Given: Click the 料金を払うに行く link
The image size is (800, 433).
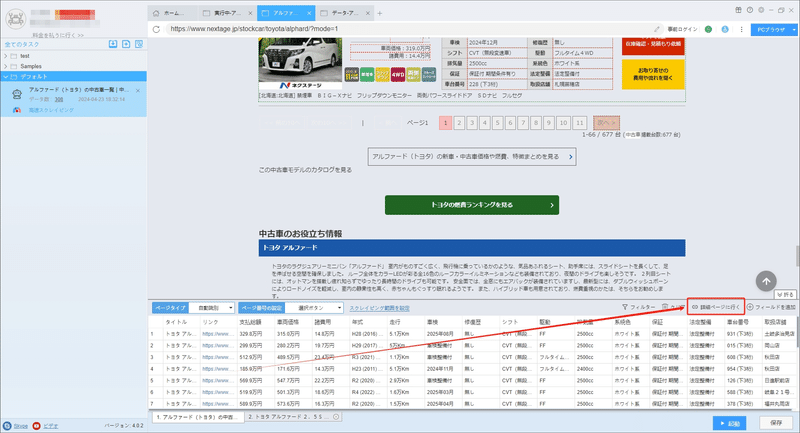Looking at the screenshot, I should tap(58, 35).
